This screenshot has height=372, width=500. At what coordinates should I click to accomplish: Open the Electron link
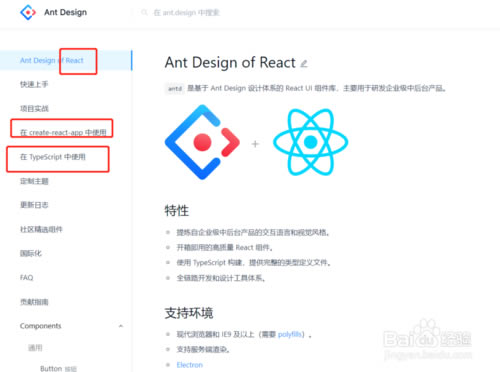point(190,365)
